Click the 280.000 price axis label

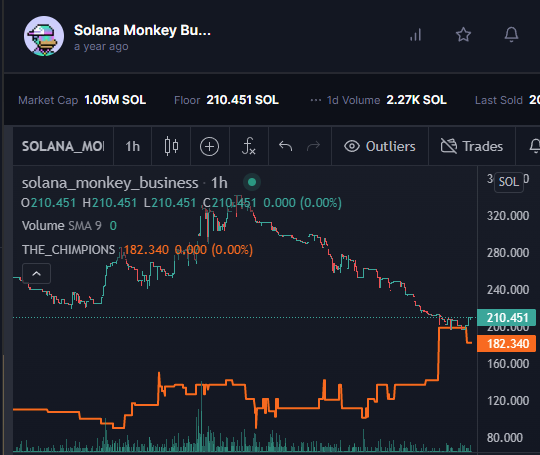(x=508, y=253)
